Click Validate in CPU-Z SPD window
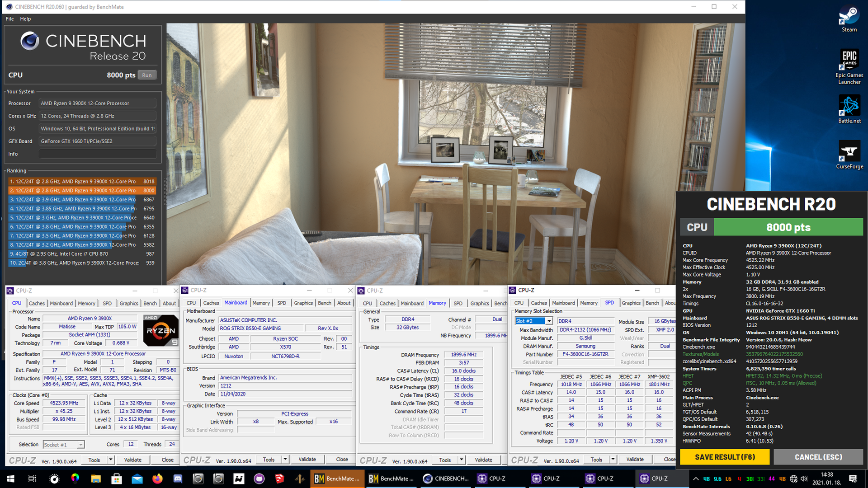The height and width of the screenshot is (488, 868). point(635,460)
